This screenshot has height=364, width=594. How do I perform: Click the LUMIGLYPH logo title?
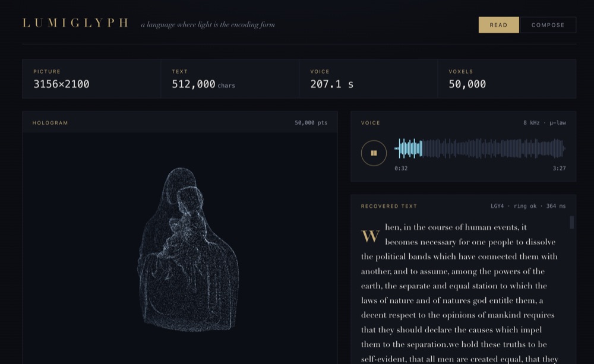76,23
